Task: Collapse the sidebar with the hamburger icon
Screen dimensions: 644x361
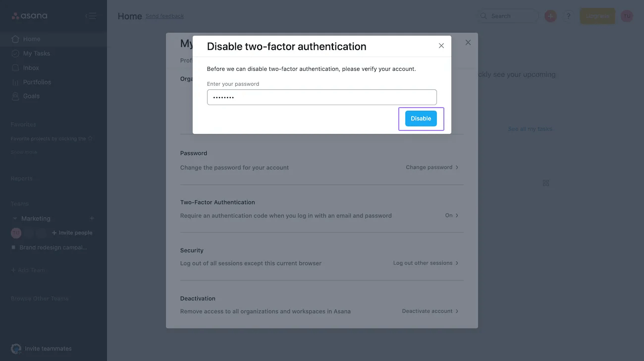Action: [91, 15]
